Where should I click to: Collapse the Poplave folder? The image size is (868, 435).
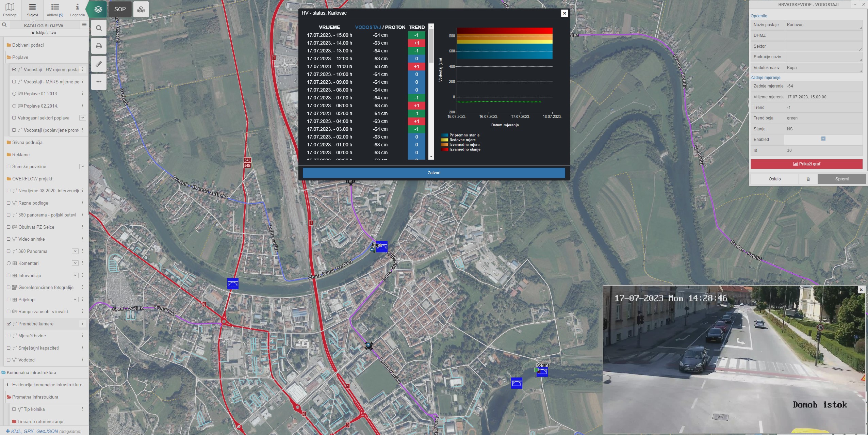pos(20,57)
